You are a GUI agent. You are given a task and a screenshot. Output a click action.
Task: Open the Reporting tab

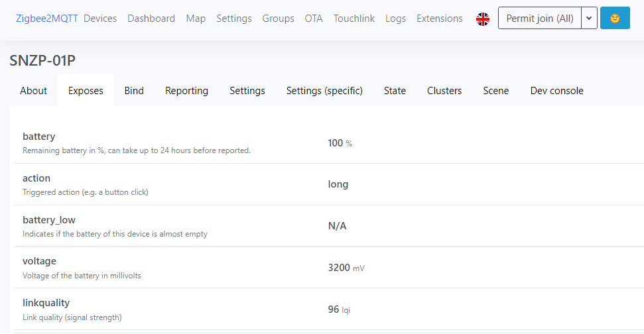click(186, 91)
